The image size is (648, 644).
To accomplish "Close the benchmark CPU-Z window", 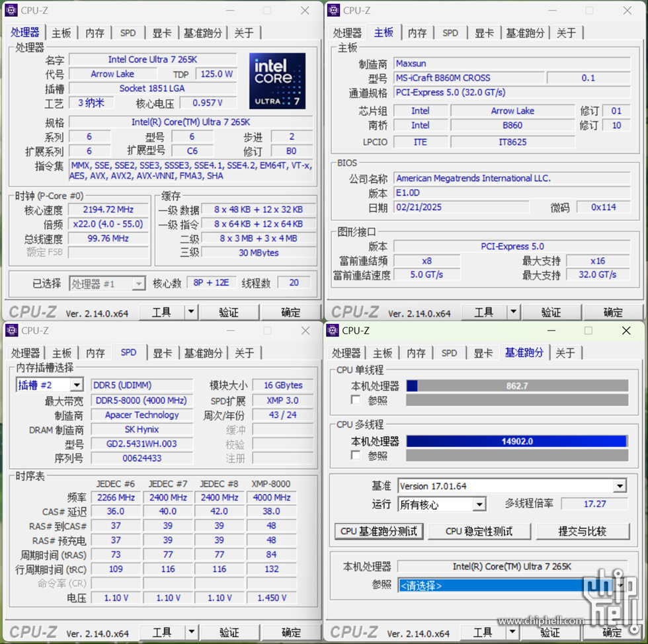I will 626,331.
